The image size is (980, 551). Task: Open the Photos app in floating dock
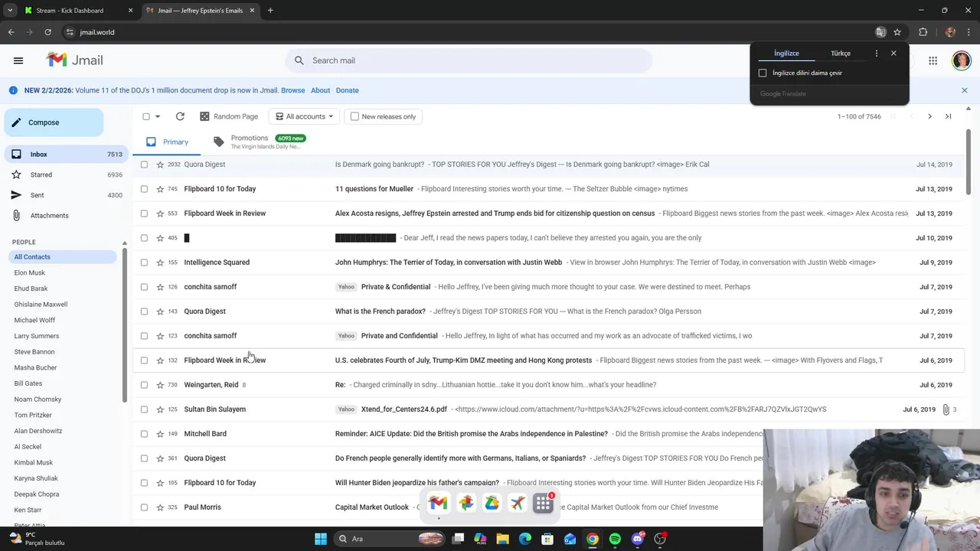pyautogui.click(x=465, y=503)
